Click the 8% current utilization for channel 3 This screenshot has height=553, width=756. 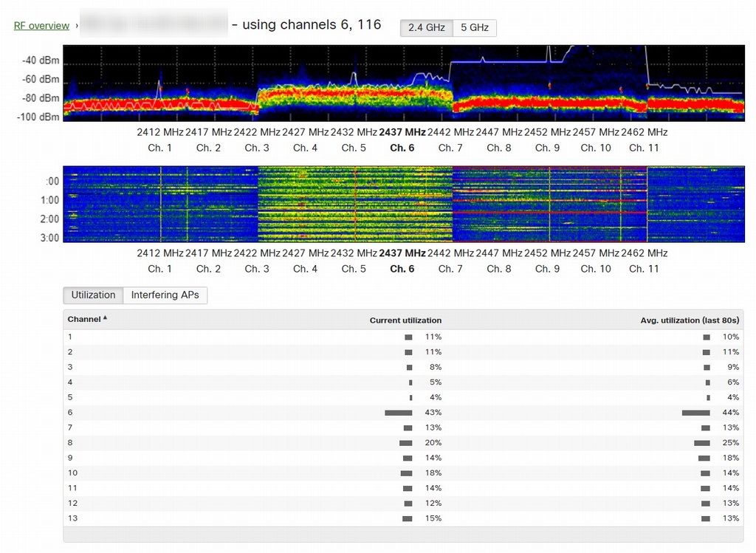pos(436,367)
